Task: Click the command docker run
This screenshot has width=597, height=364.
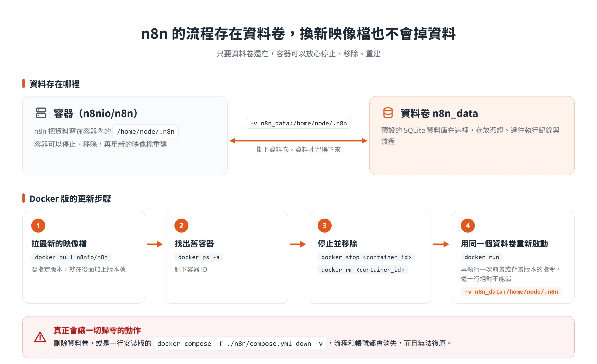Action: 482,257
